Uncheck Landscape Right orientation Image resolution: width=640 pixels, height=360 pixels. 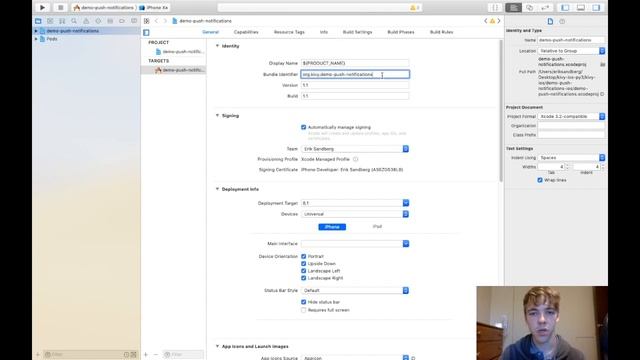(303, 278)
